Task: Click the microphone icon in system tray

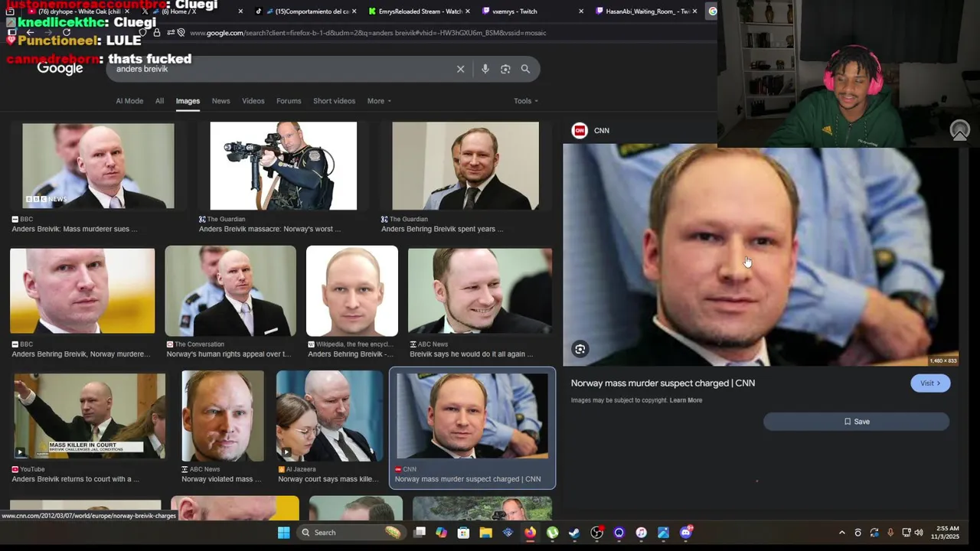Action: (x=890, y=533)
